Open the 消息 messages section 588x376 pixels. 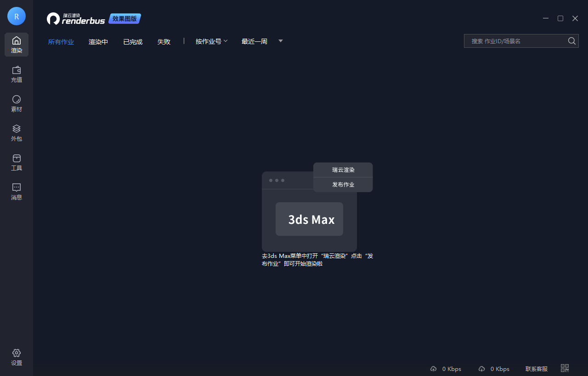pos(17,192)
